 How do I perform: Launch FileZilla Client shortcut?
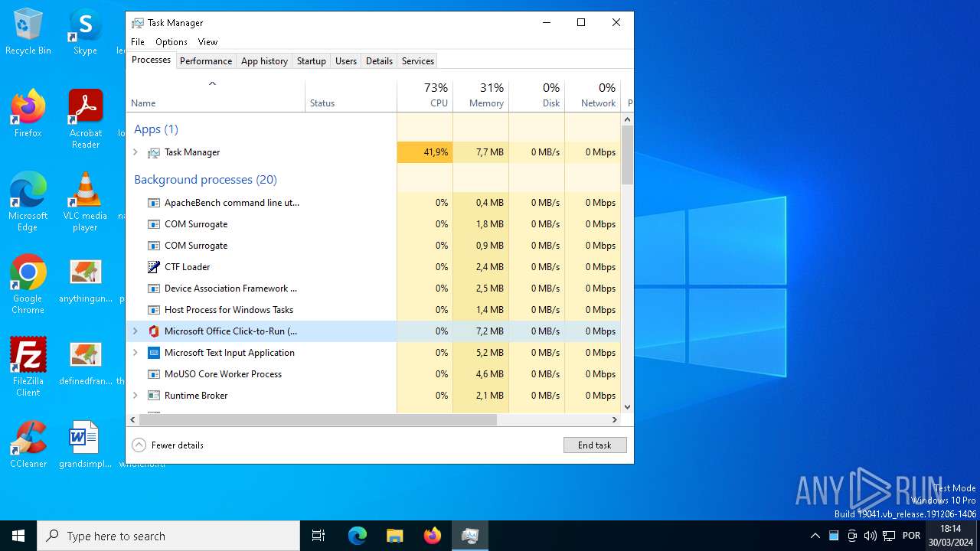click(x=28, y=368)
